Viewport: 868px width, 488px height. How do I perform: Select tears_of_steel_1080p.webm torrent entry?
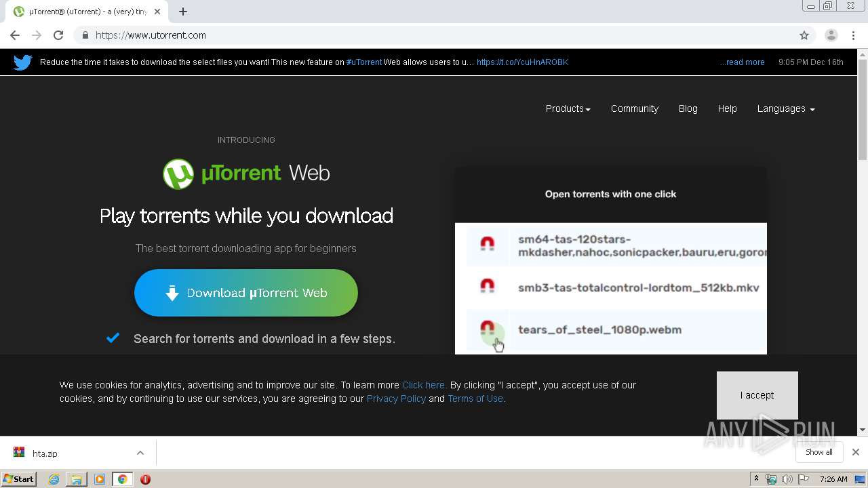[599, 330]
